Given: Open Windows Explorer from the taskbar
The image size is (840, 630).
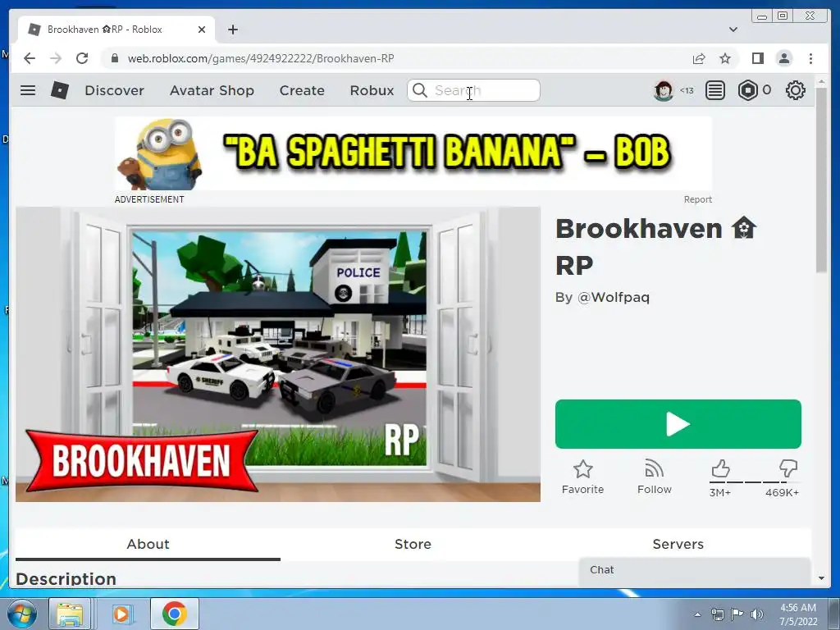Looking at the screenshot, I should point(70,614).
